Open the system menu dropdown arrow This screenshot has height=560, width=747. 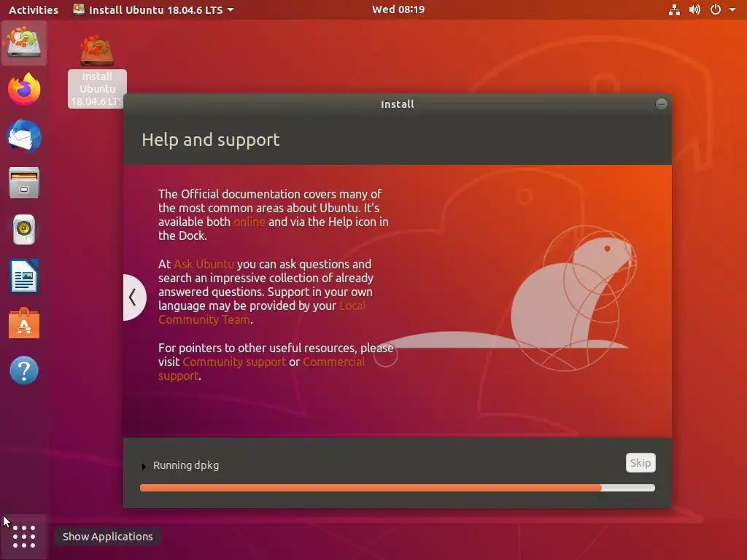[x=732, y=9]
